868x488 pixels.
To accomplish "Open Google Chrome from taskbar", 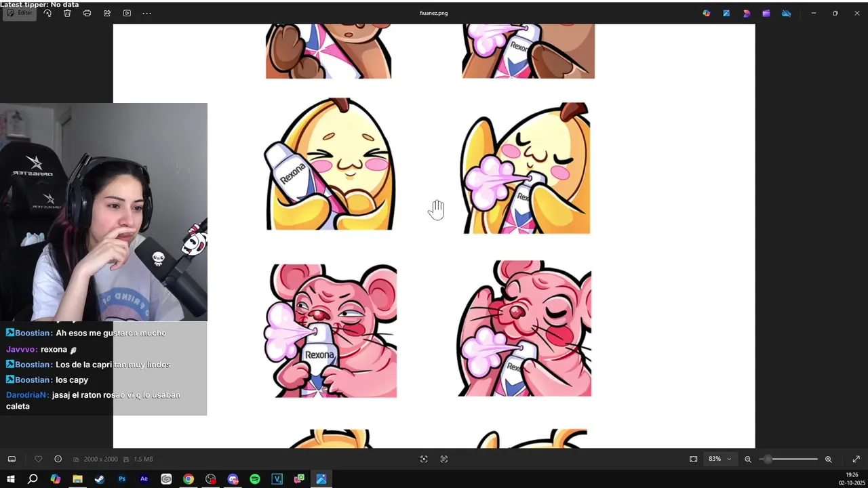I will 189,479.
